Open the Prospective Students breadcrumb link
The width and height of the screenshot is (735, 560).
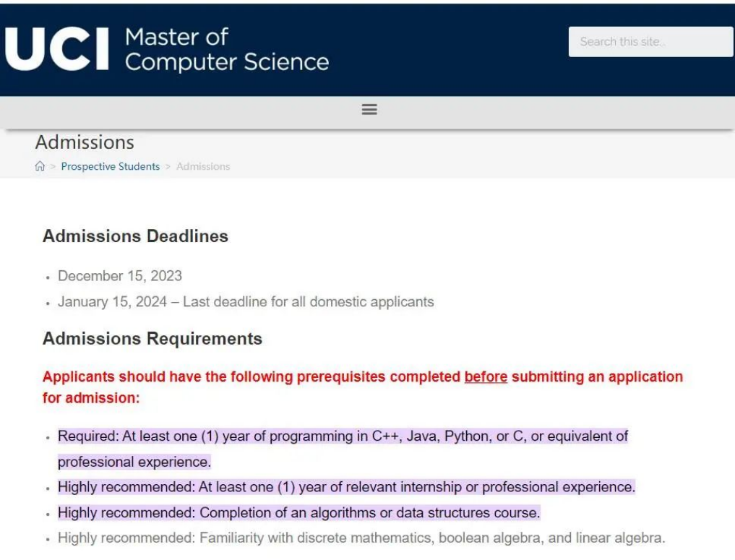coord(111,166)
